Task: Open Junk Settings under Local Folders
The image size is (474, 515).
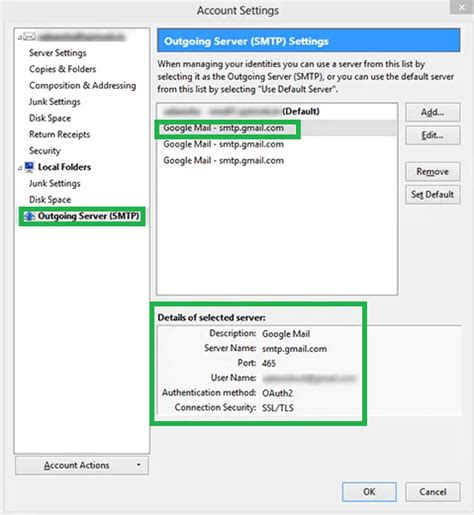Action: pos(55,183)
